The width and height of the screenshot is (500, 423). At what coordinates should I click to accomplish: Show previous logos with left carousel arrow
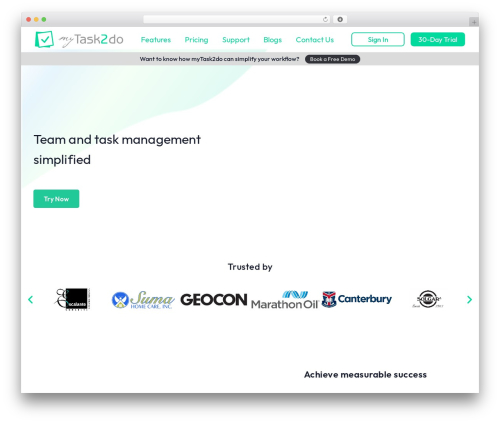point(31,299)
